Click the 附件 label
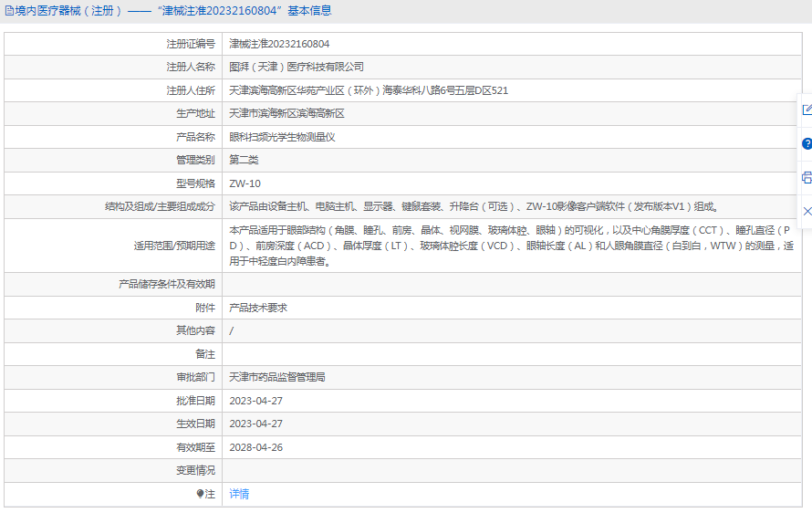 pyautogui.click(x=205, y=308)
